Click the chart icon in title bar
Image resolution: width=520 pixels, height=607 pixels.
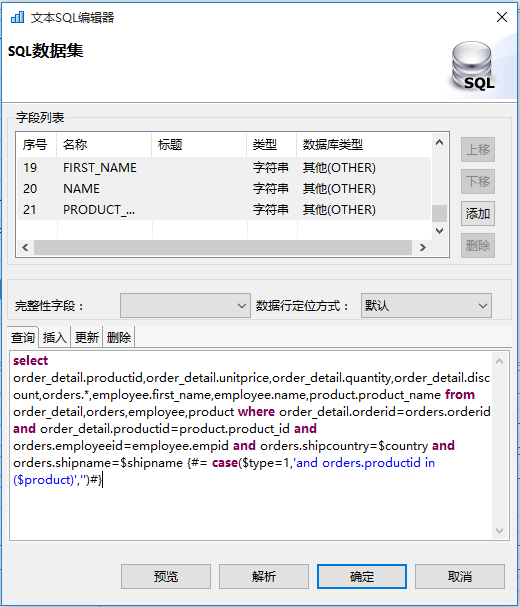(17, 17)
